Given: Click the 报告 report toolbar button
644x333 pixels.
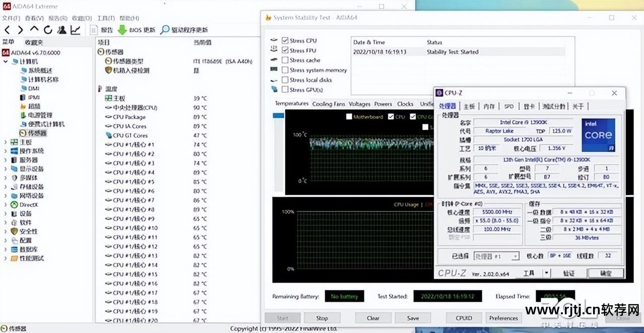Looking at the screenshot, I should pyautogui.click(x=102, y=30).
